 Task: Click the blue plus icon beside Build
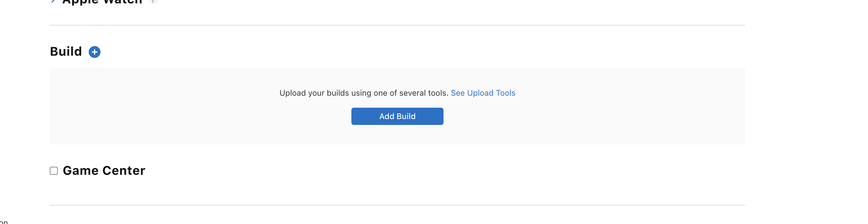coord(94,52)
